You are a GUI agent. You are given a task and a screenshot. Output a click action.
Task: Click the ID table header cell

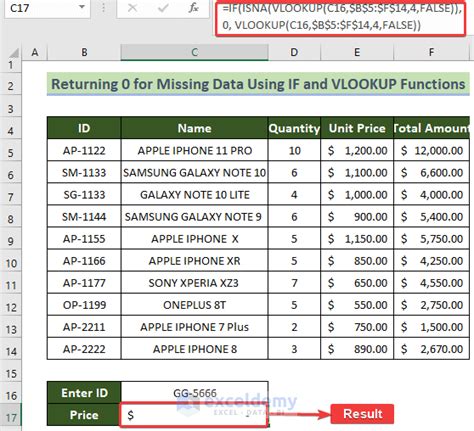click(84, 128)
